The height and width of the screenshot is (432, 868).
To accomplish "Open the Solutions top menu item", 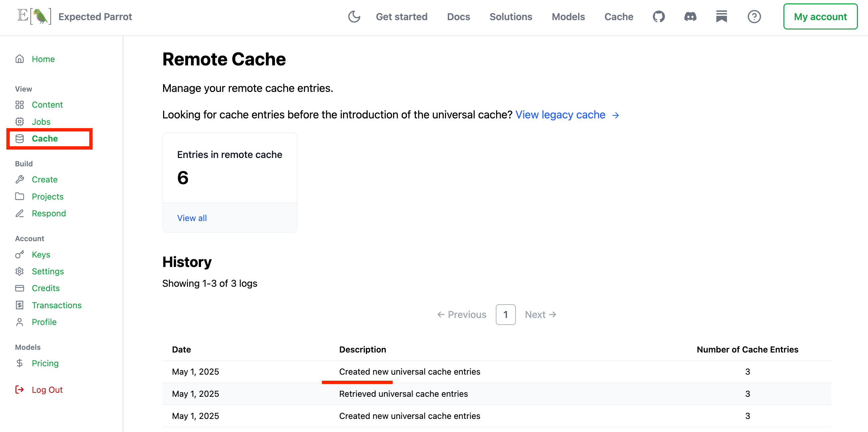I will [x=511, y=16].
